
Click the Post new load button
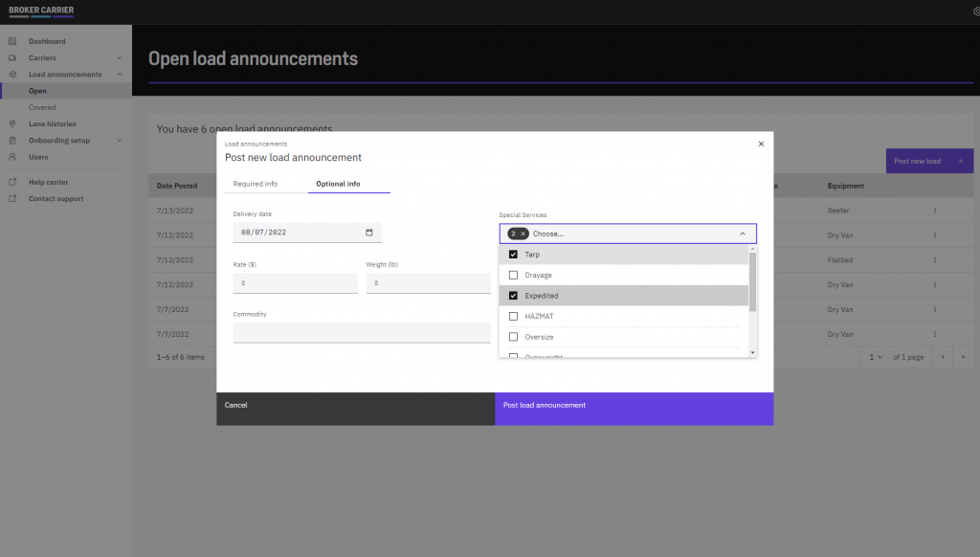pos(929,161)
